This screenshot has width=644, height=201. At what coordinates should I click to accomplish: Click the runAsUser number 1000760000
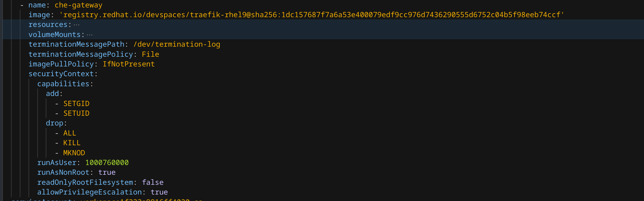pyautogui.click(x=107, y=163)
